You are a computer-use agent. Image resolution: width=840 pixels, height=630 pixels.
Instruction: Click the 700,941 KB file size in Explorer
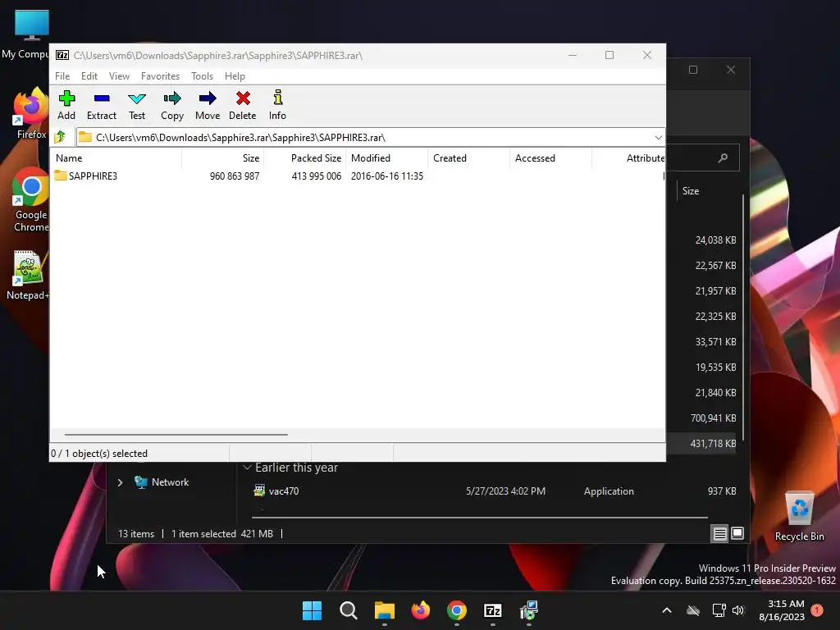tap(713, 418)
